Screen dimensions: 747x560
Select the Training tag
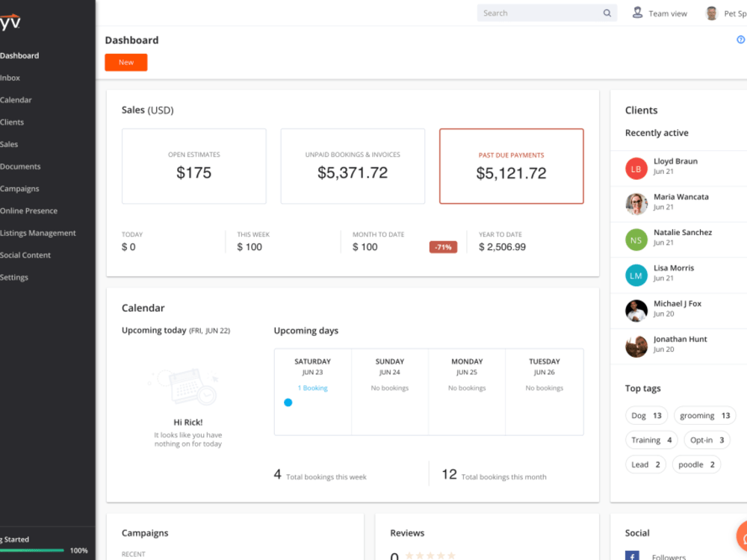coord(651,440)
